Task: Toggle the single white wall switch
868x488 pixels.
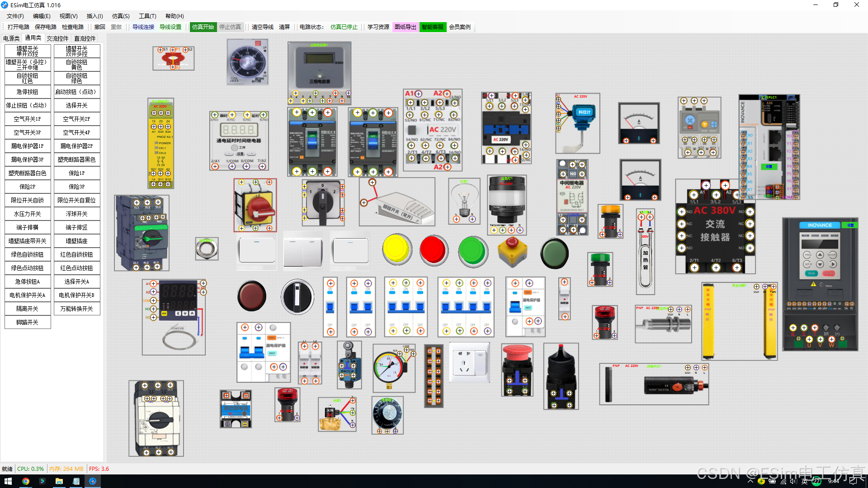Action: 257,251
